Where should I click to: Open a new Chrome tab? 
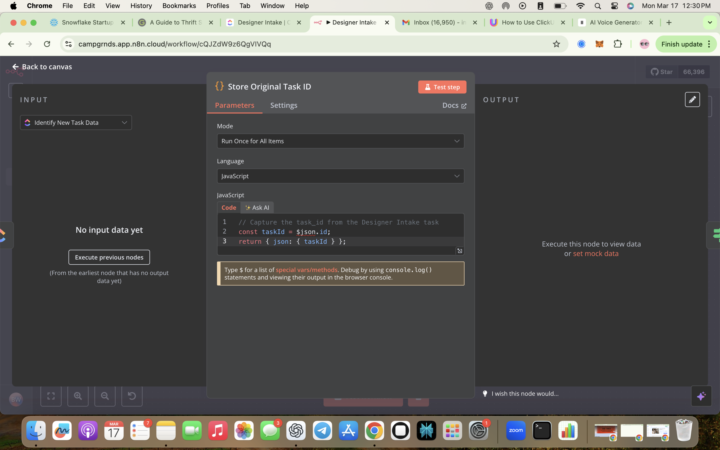click(669, 22)
